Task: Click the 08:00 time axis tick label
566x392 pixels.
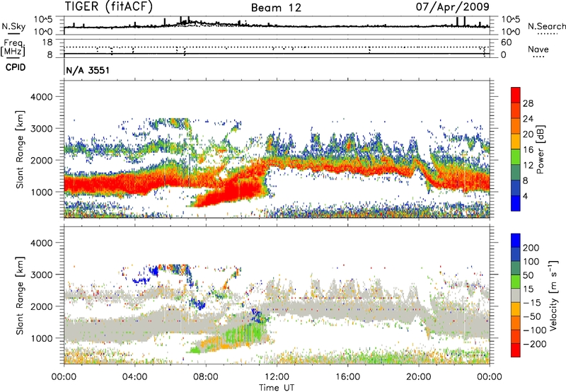Action: tap(206, 377)
